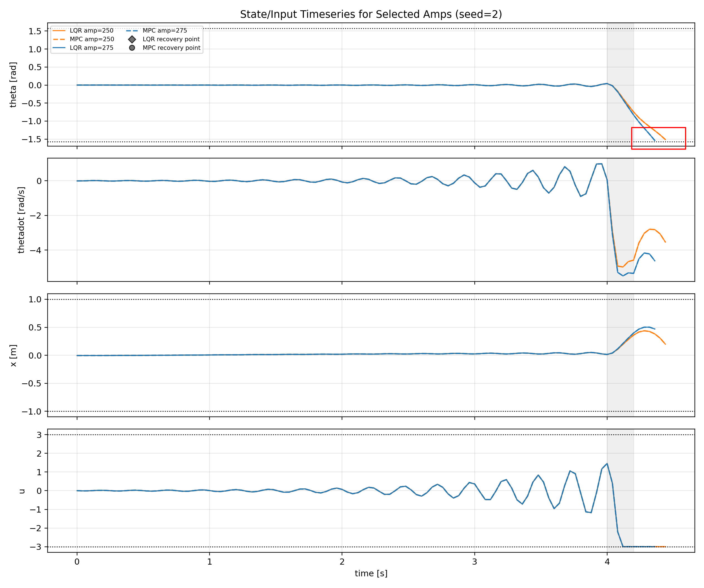The image size is (704, 588).
Task: Click the MPC recovery point circle marker
Action: [132, 48]
